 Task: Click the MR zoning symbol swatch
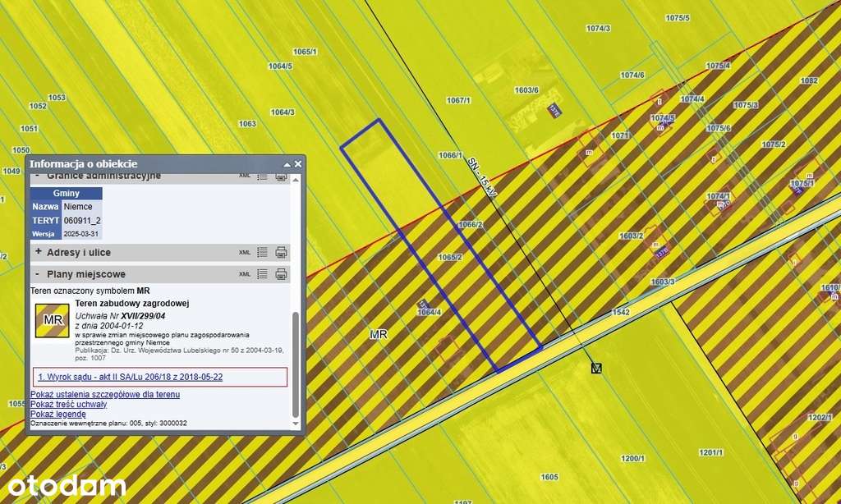click(x=53, y=321)
